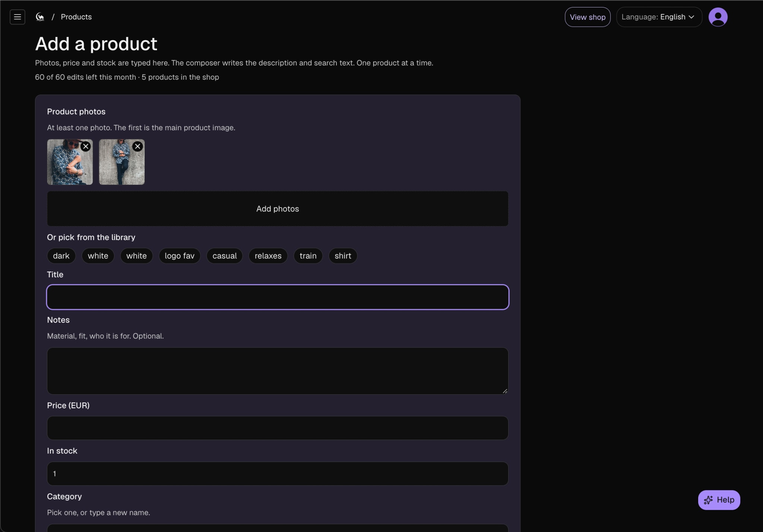Click 'Material, fit, who it is for' hint
Image resolution: width=763 pixels, height=532 pixels.
pyautogui.click(x=105, y=336)
